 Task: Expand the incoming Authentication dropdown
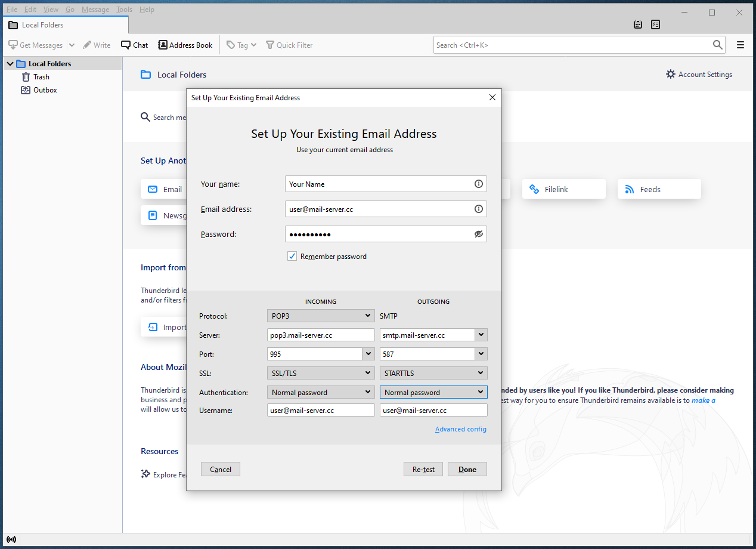click(x=321, y=392)
